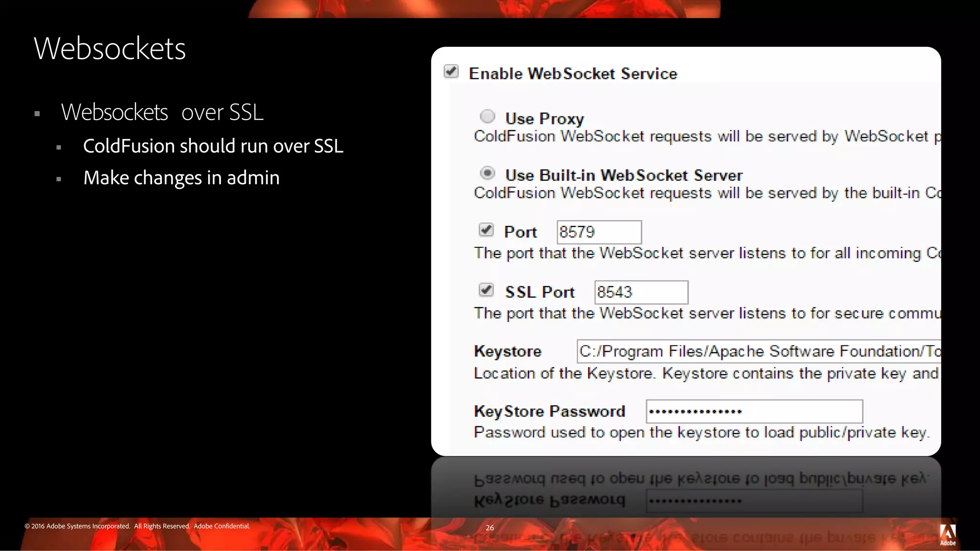Click the Port field containing 8579
Viewport: 980px width, 551px height.
click(x=599, y=232)
